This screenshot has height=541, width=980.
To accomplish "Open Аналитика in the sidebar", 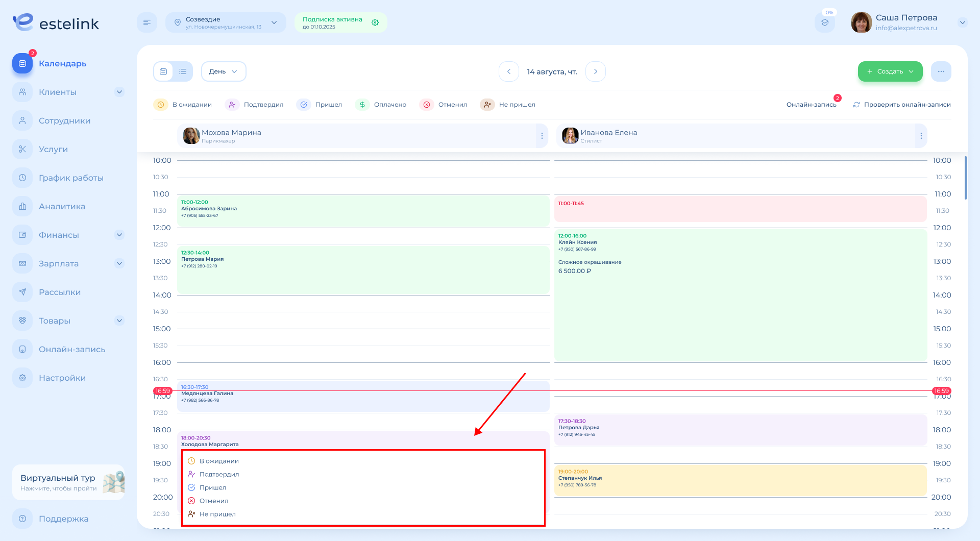I will (x=62, y=206).
